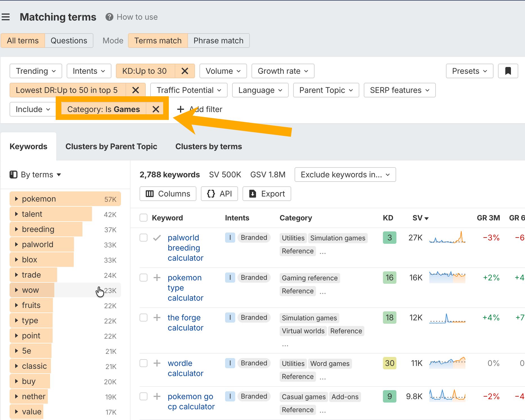The image size is (525, 420).
Task: Remove the KD:Up to 30 filter
Action: (185, 71)
